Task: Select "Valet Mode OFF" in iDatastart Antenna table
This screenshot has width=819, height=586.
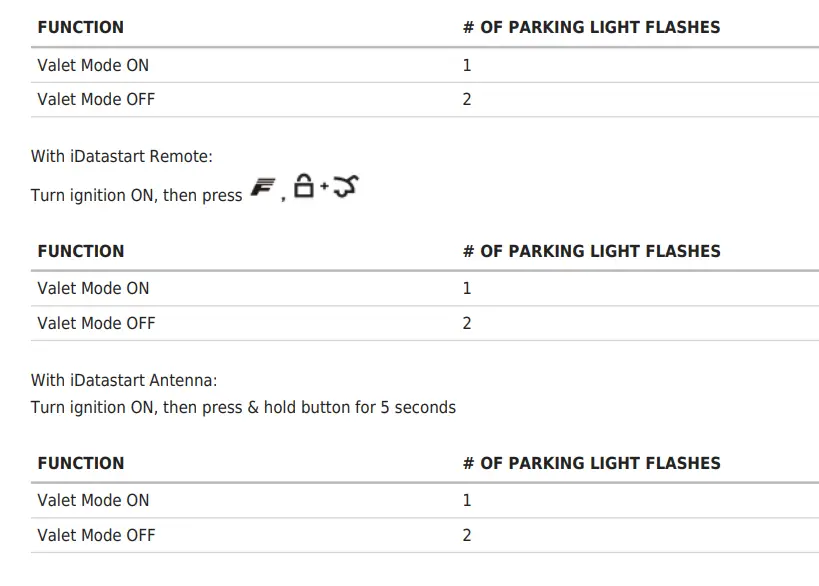Action: click(x=96, y=535)
